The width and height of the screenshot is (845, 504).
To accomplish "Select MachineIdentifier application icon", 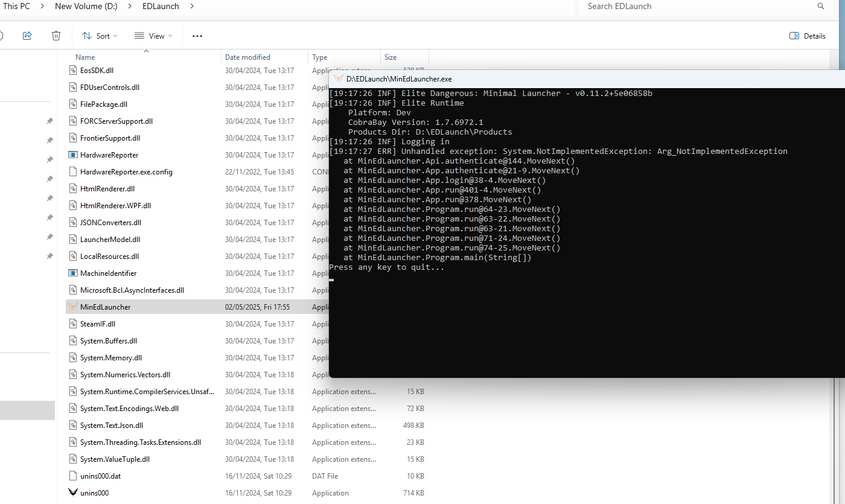I will coord(73,273).
